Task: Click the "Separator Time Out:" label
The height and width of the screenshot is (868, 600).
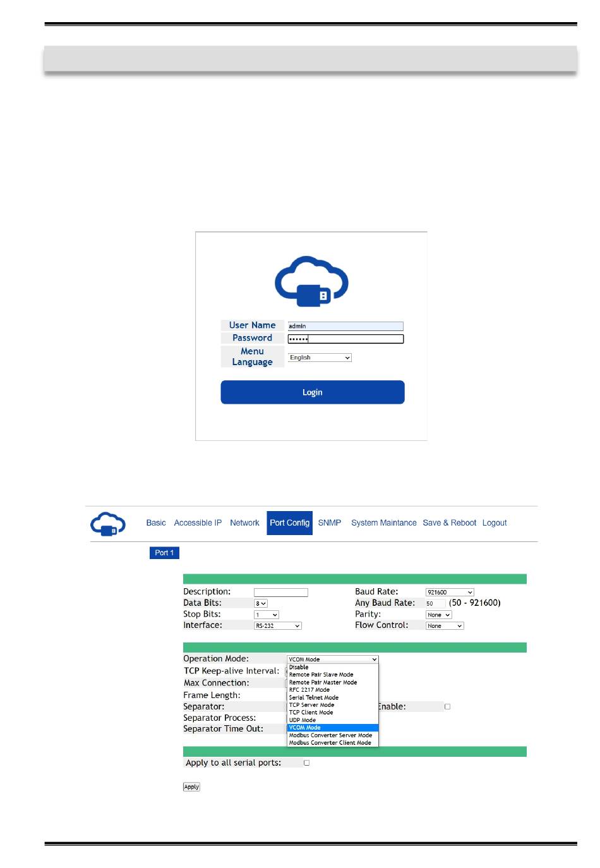Action: point(224,729)
